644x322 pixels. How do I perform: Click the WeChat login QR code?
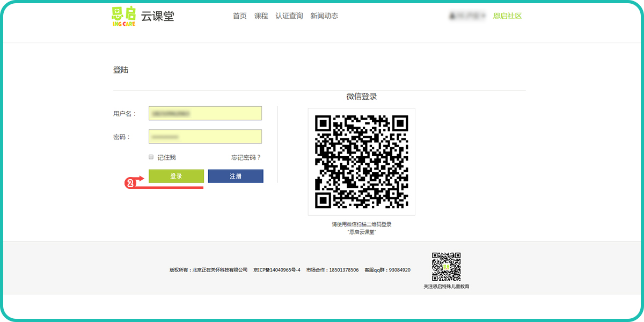[361, 162]
